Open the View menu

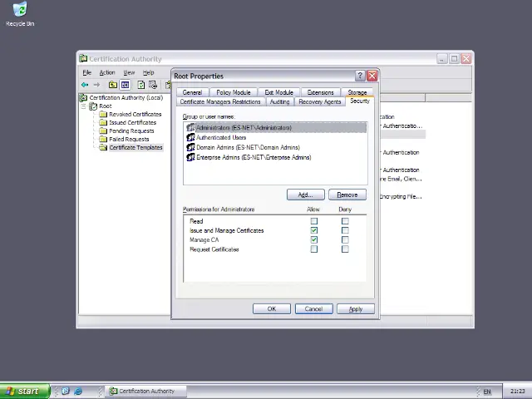(x=129, y=72)
